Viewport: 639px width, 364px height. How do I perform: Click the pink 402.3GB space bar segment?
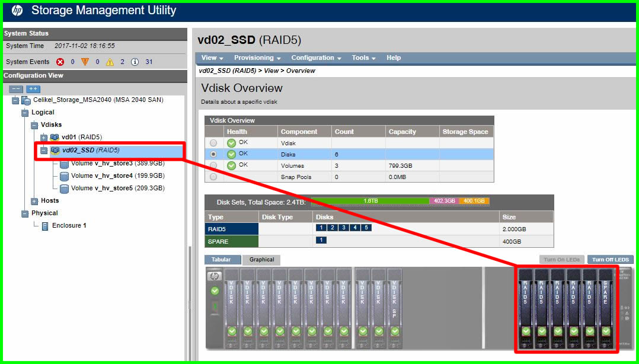pyautogui.click(x=444, y=201)
